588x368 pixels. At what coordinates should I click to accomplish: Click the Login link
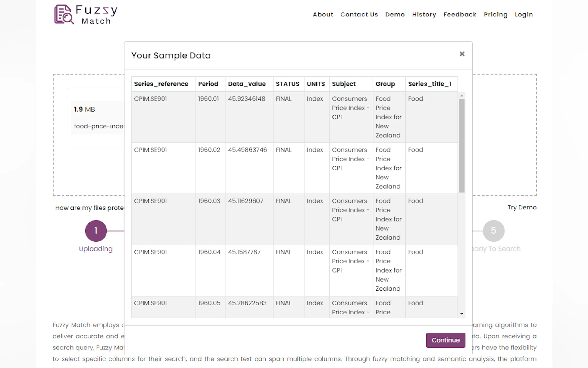(524, 15)
